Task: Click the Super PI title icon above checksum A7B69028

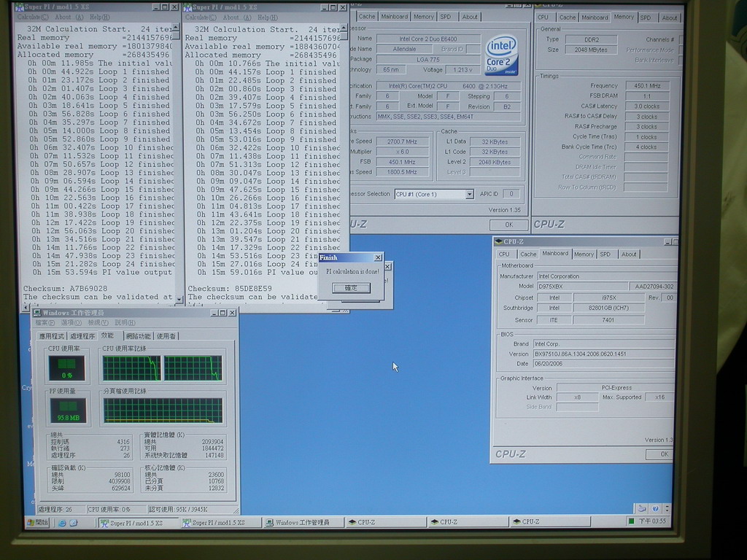Action: [x=19, y=7]
